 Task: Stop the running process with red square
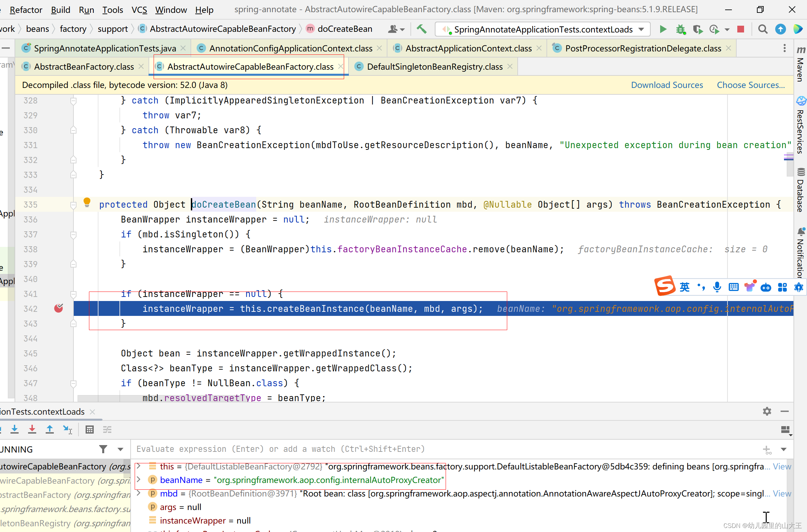pos(740,29)
